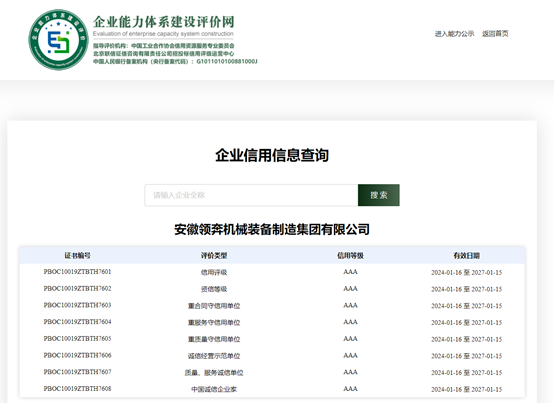This screenshot has width=554, height=403.
Task: Click the filing code G1011010100881000J text
Action: pyautogui.click(x=227, y=61)
